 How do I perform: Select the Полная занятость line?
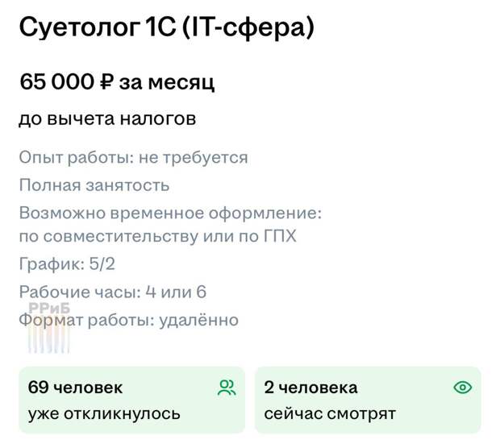[94, 185]
